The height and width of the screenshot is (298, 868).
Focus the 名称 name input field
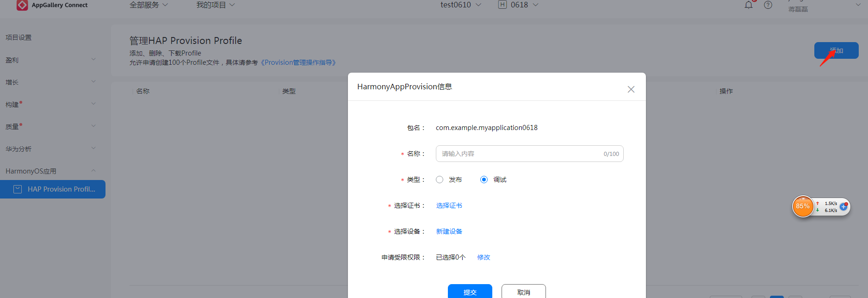pos(529,154)
